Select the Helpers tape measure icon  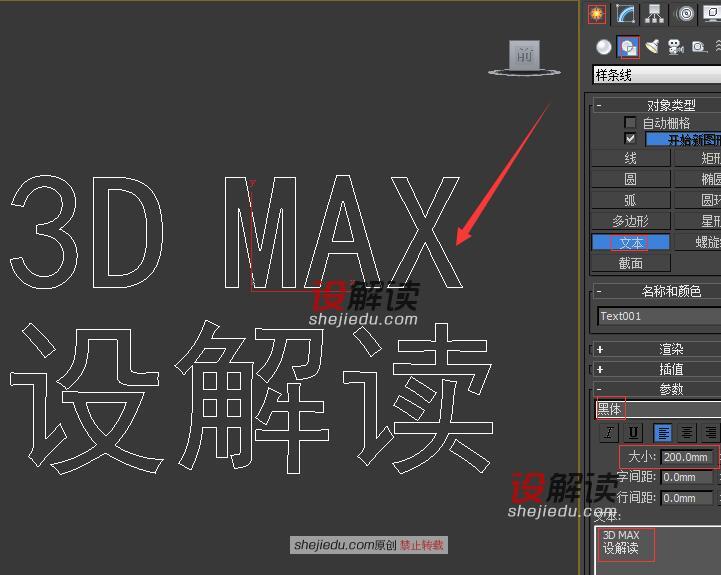coord(699,46)
